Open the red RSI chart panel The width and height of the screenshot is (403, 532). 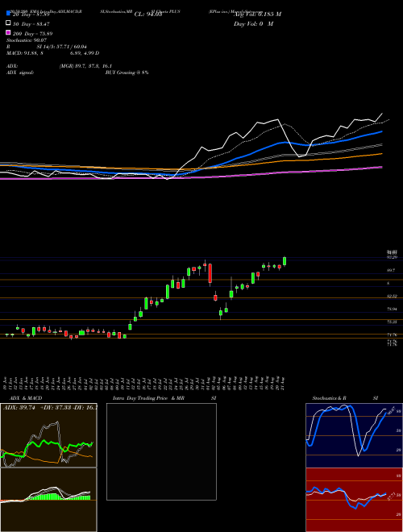pyautogui.click(x=354, y=500)
